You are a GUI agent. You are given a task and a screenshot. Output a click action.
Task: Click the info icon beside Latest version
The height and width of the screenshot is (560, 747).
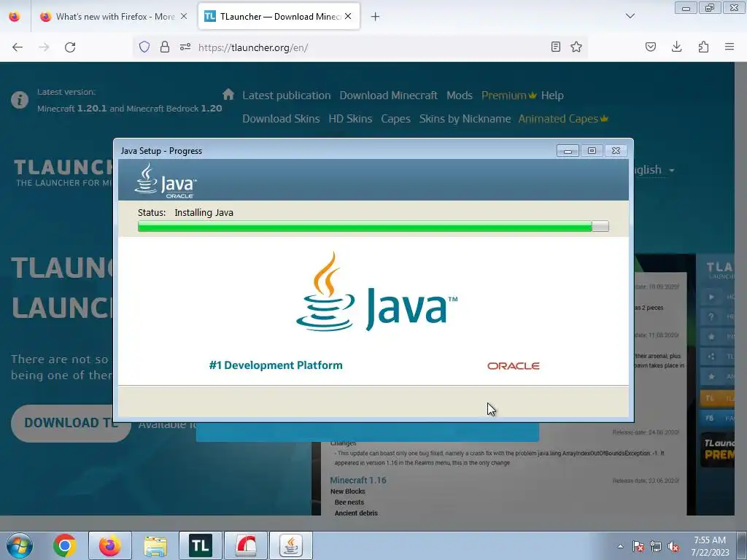[x=20, y=100]
